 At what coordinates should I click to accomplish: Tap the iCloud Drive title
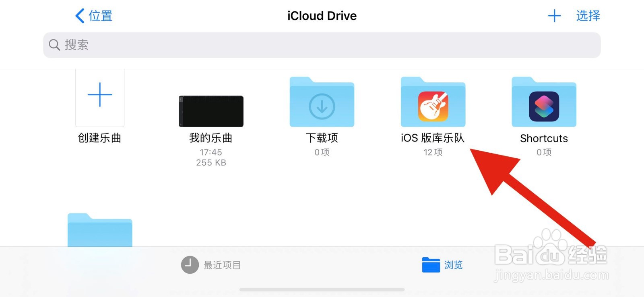coord(322,16)
